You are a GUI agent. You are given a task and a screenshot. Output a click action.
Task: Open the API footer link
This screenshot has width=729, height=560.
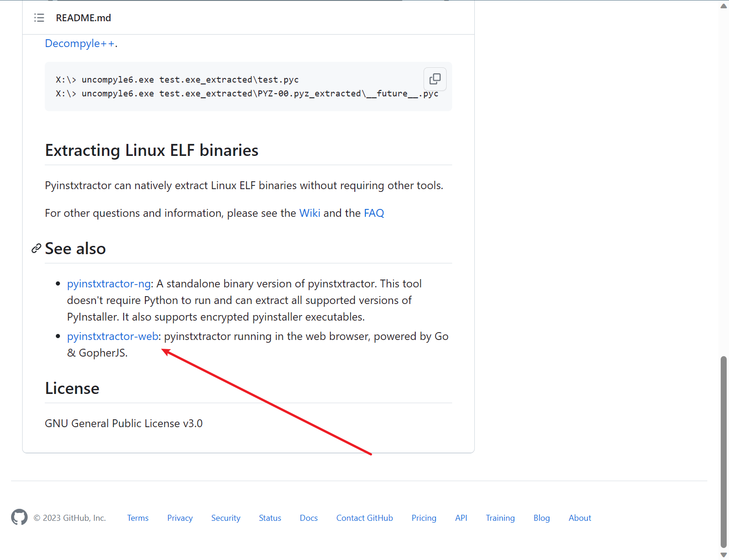point(461,518)
